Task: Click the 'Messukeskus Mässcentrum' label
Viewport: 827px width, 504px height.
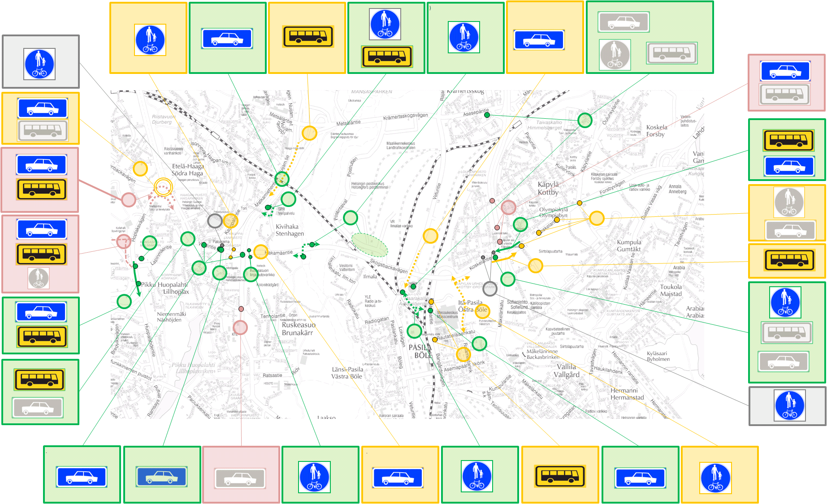Action: (447, 315)
